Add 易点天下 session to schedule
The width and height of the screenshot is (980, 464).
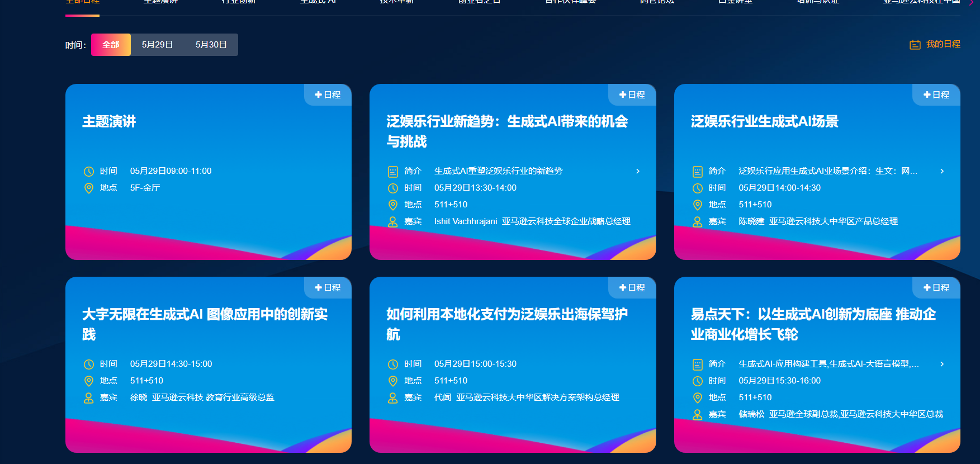click(x=936, y=287)
